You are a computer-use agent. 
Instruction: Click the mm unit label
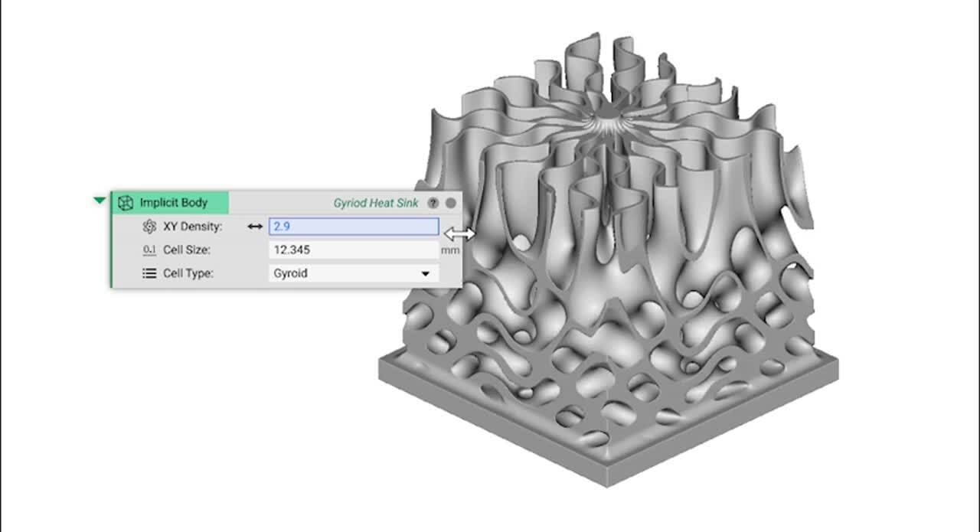coord(450,249)
